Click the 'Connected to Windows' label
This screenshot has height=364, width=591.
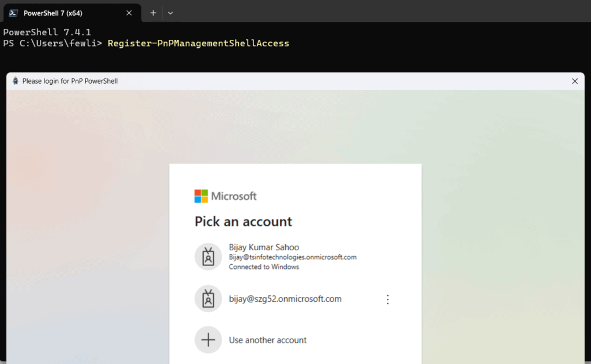(264, 267)
